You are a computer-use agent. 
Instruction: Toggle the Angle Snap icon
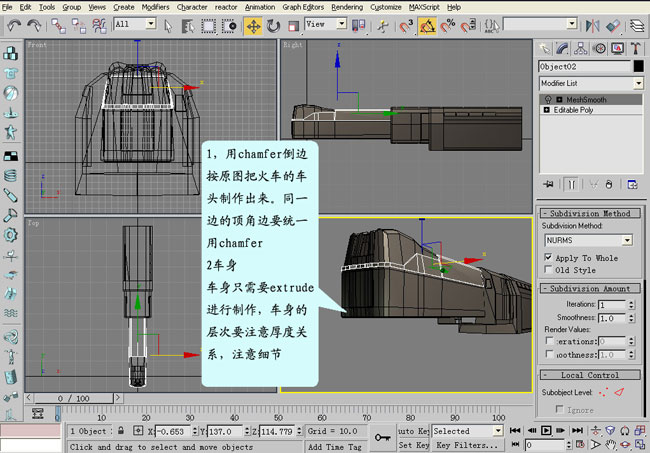[x=427, y=26]
